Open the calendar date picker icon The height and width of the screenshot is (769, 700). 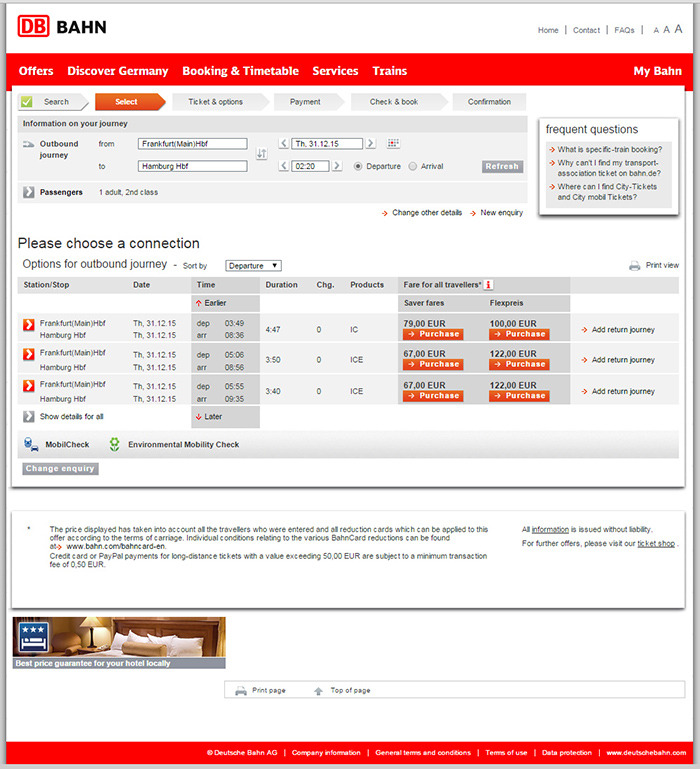(x=393, y=143)
